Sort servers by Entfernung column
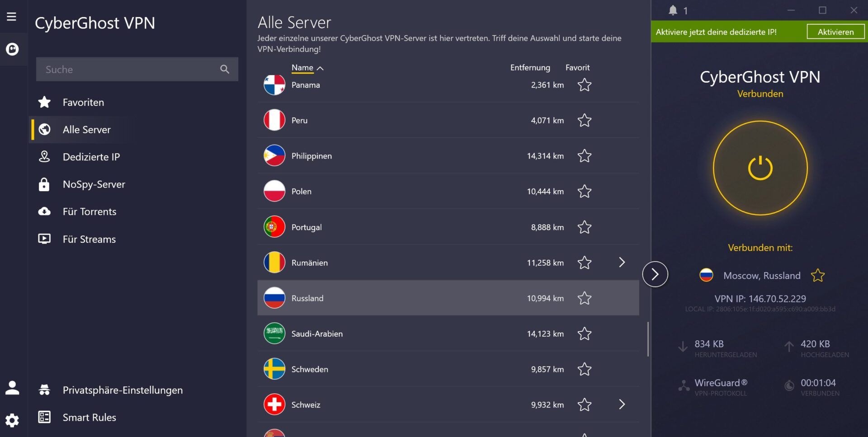The height and width of the screenshot is (437, 868). 530,67
